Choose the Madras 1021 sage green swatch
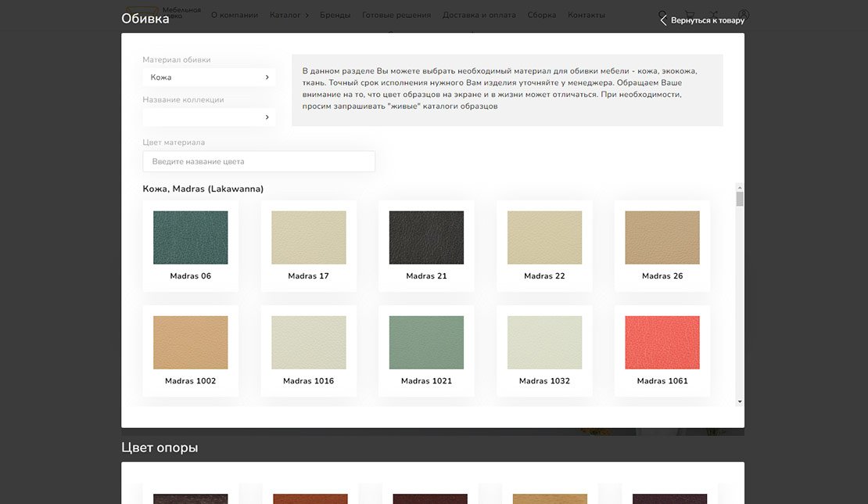868x504 pixels. click(426, 343)
